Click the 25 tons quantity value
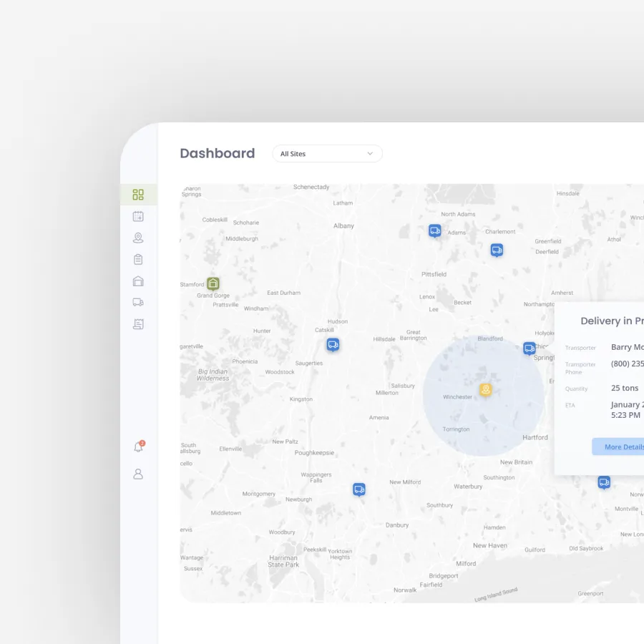Image resolution: width=644 pixels, height=644 pixels. click(624, 388)
